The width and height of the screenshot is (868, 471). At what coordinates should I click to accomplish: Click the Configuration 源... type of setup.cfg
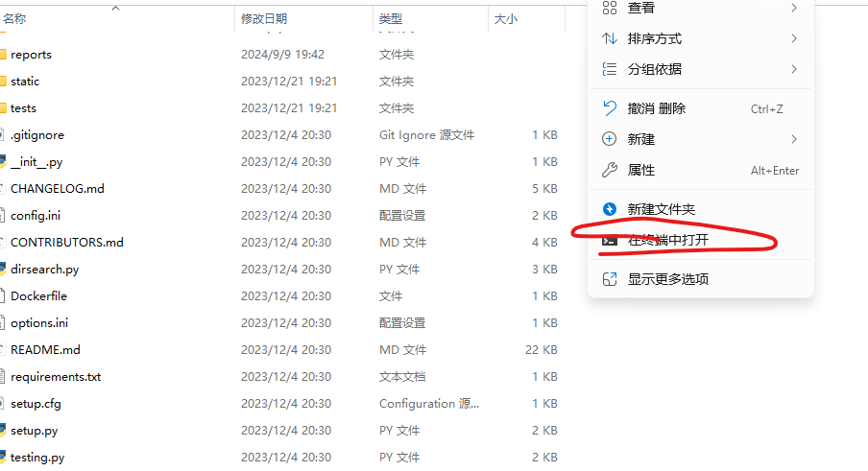click(429, 404)
